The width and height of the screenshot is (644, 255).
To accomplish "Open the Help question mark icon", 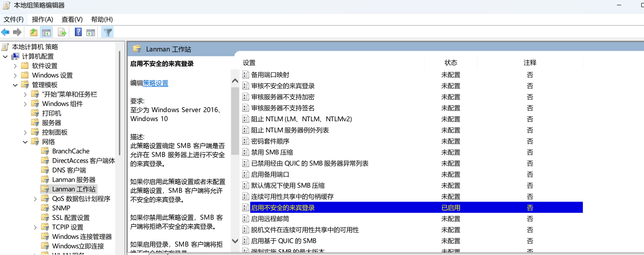I will tap(78, 32).
